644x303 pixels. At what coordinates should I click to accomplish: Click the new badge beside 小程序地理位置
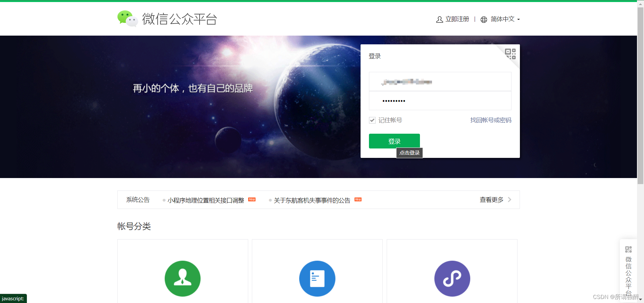tap(252, 200)
